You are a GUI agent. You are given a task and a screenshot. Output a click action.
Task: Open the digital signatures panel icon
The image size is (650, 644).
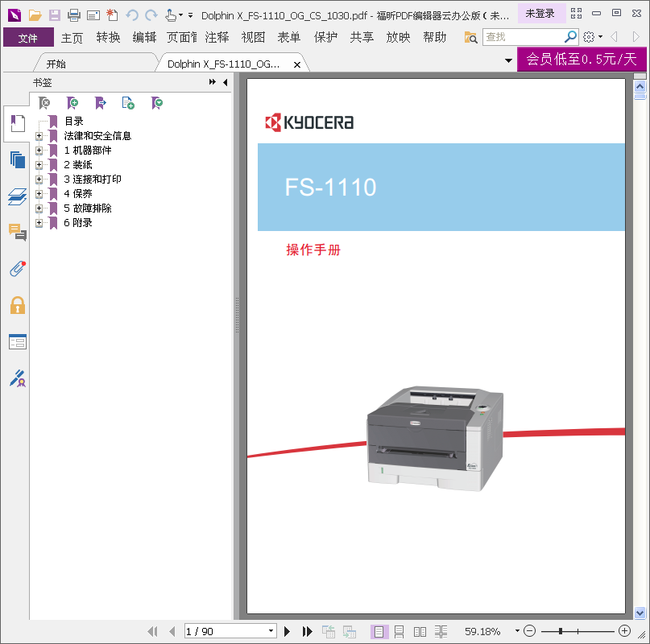[18, 378]
